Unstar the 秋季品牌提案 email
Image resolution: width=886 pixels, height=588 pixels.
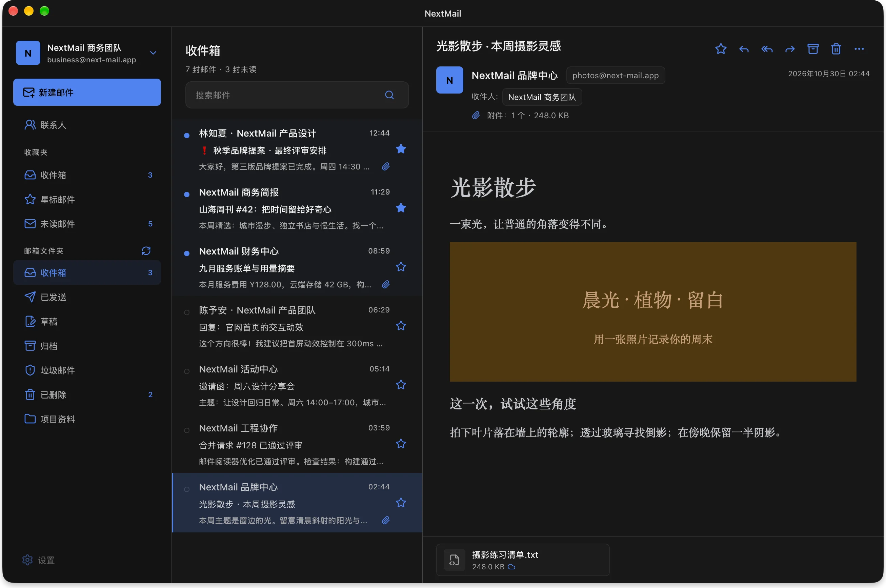pyautogui.click(x=400, y=149)
